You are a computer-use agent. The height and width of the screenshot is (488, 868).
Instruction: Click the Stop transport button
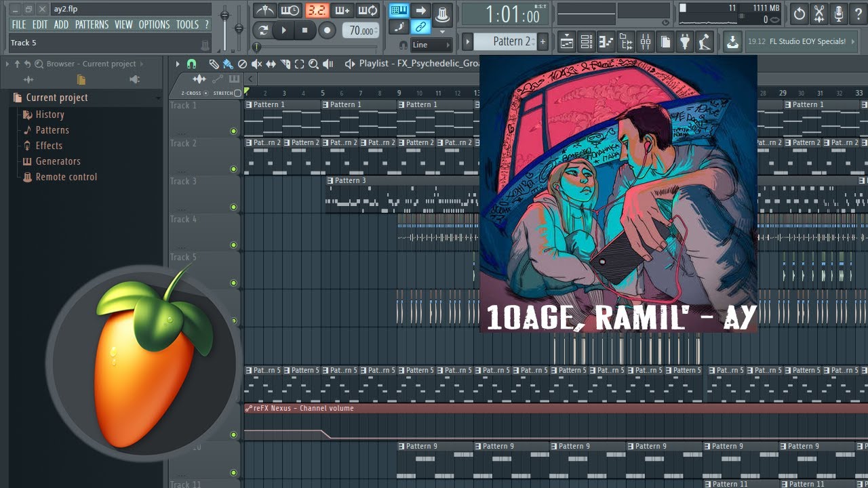click(x=305, y=30)
